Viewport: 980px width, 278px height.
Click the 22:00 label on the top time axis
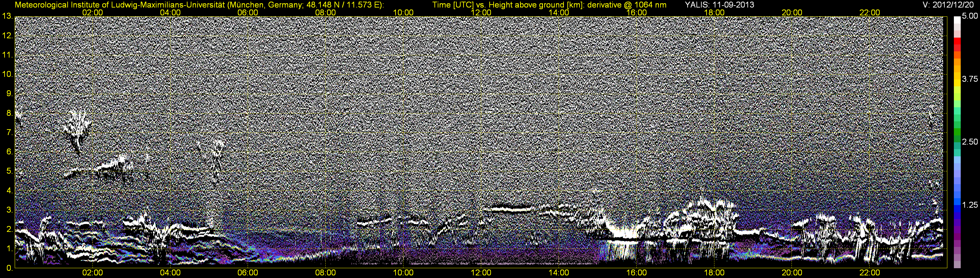click(870, 12)
